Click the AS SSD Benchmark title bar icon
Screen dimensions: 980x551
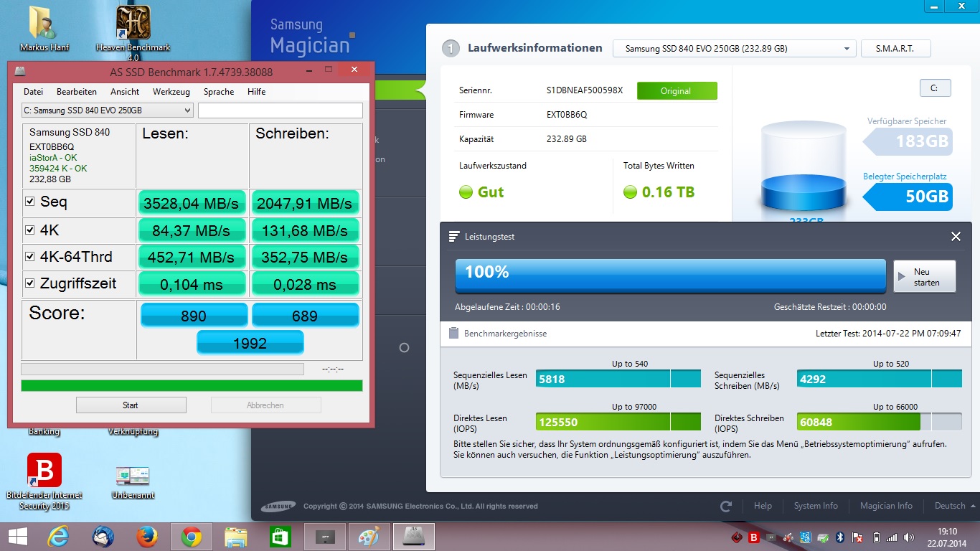20,72
